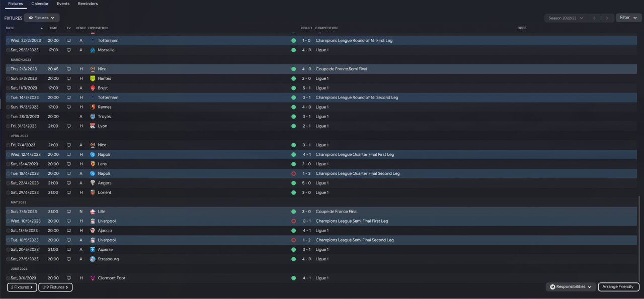Image resolution: width=644 pixels, height=299 pixels.
Task: Toggle reminder circle for Sat 3/6/2023 fixture
Action: coord(8,278)
